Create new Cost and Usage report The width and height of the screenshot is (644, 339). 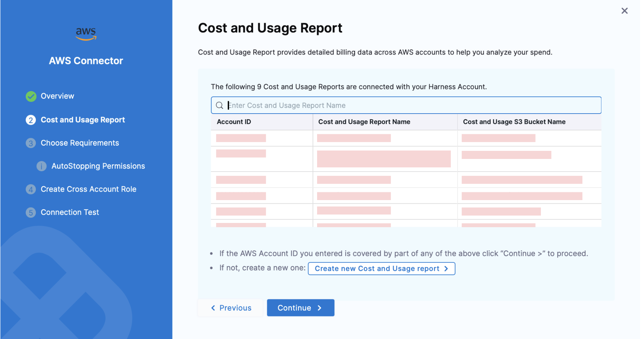click(381, 269)
